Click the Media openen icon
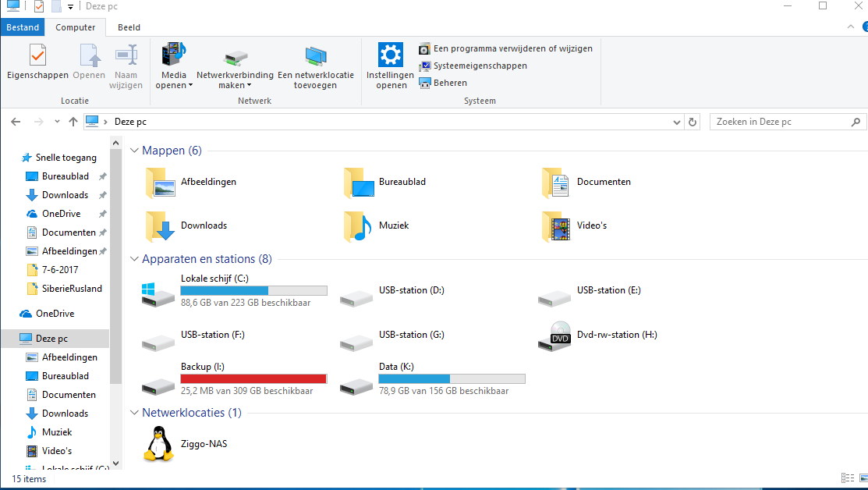The width and height of the screenshot is (868, 490). [x=174, y=55]
